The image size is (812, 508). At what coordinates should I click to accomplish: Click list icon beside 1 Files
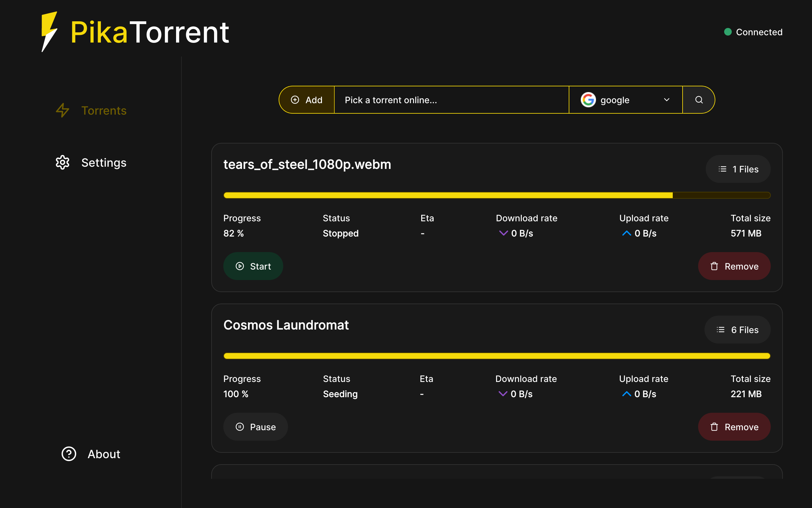pyautogui.click(x=723, y=169)
